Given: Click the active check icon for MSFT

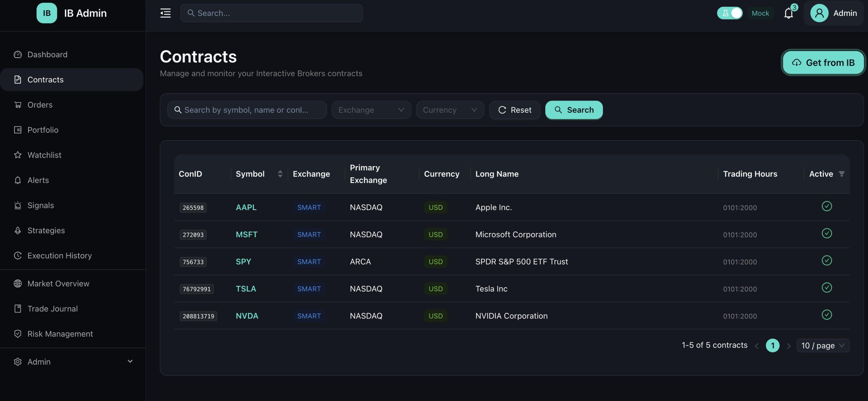Looking at the screenshot, I should point(827,233).
